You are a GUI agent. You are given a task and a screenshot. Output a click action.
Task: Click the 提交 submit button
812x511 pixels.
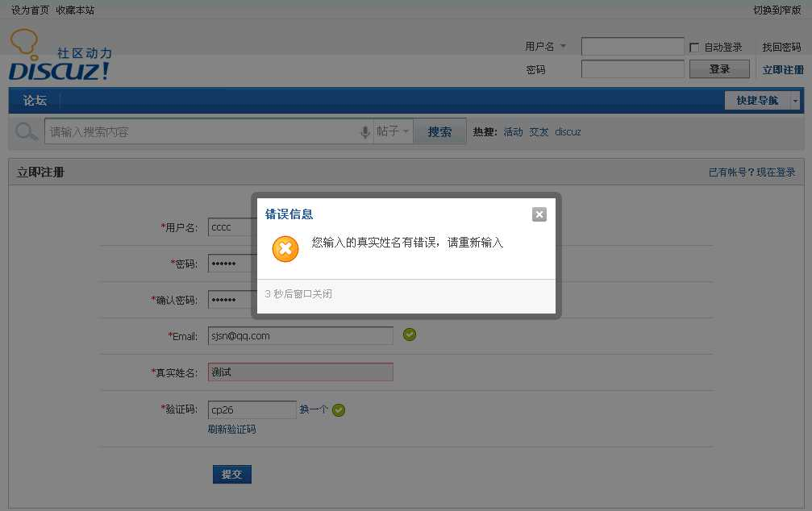coord(232,474)
